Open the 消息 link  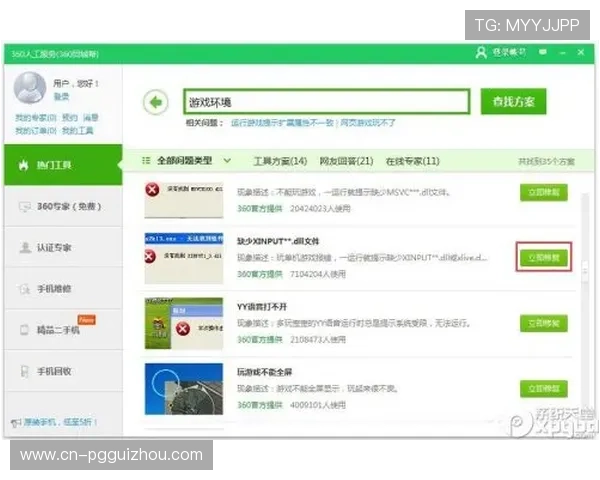point(91,118)
